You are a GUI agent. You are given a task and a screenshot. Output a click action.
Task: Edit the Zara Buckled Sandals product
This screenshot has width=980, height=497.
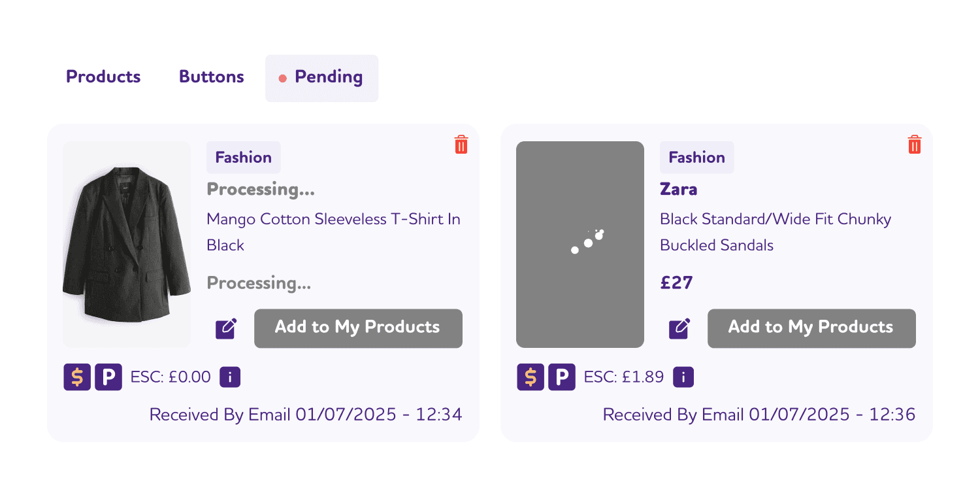[679, 328]
